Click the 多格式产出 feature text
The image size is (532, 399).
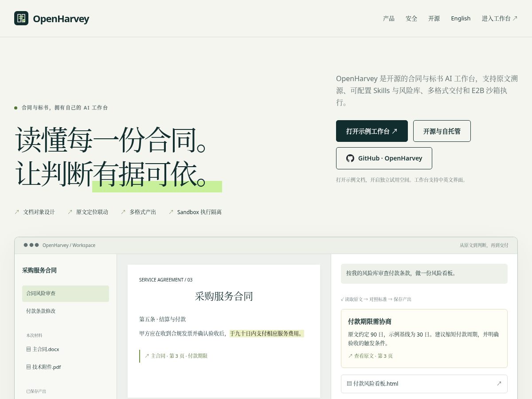[x=143, y=212]
